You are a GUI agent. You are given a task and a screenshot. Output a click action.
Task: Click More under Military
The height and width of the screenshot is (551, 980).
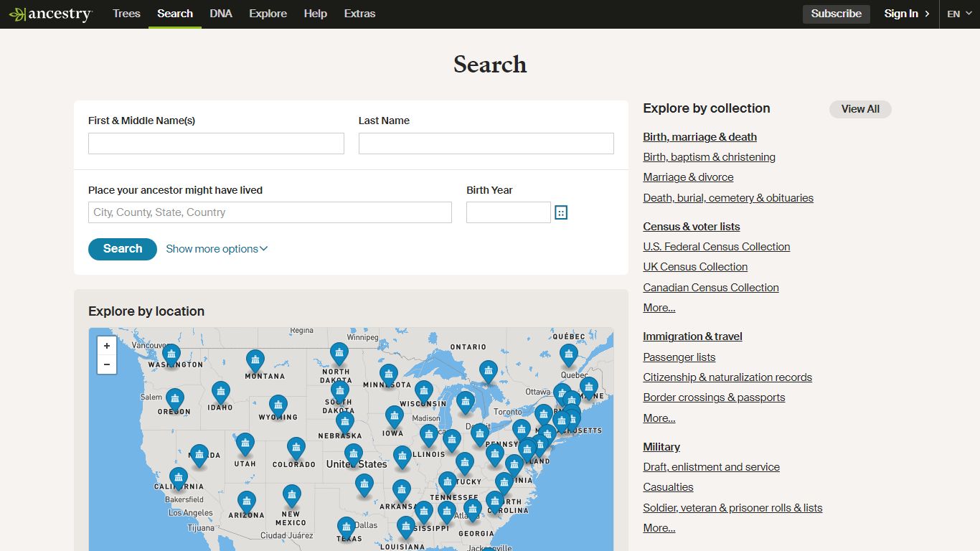[659, 528]
